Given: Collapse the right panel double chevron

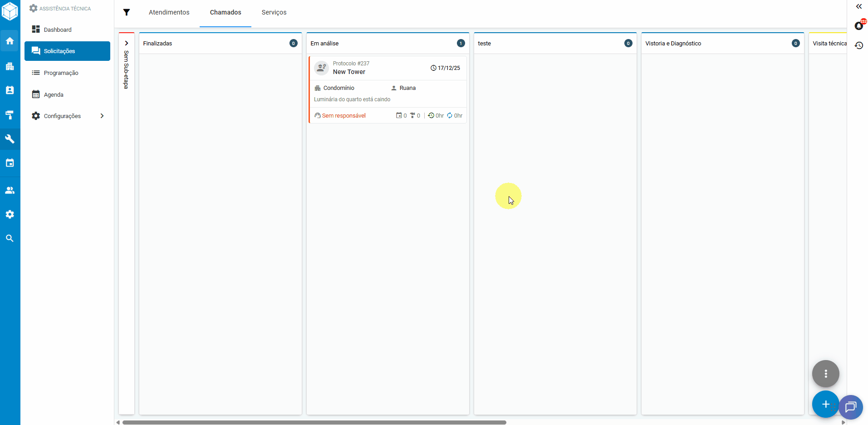Looking at the screenshot, I should coord(858,6).
